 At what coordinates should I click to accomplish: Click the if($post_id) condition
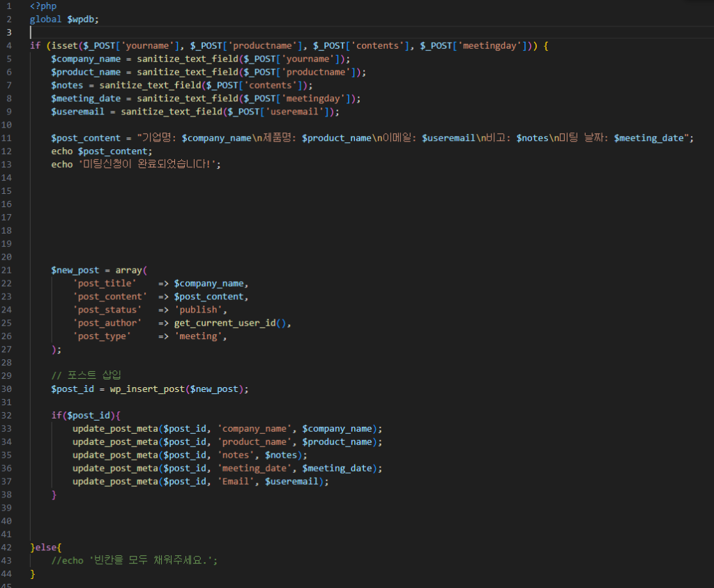(86, 416)
